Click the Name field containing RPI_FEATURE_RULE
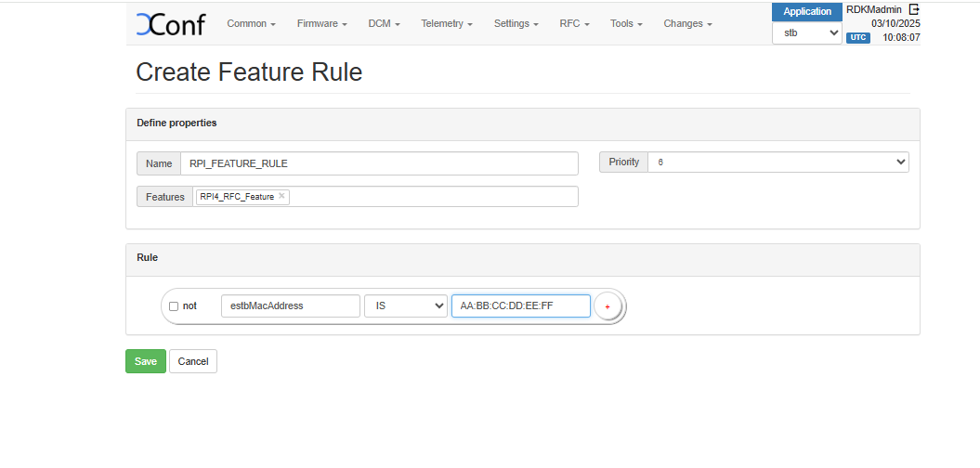980x468 pixels. click(379, 163)
